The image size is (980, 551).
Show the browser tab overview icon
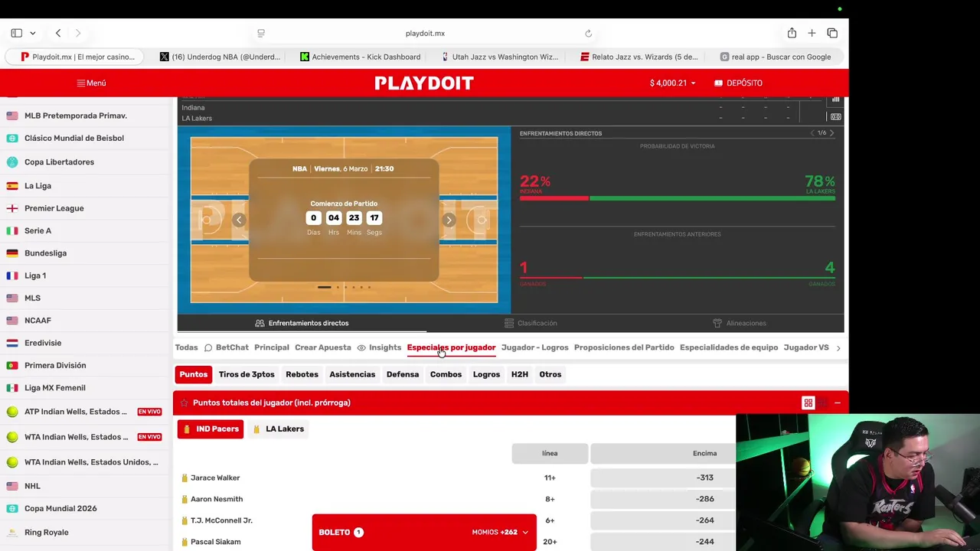832,33
